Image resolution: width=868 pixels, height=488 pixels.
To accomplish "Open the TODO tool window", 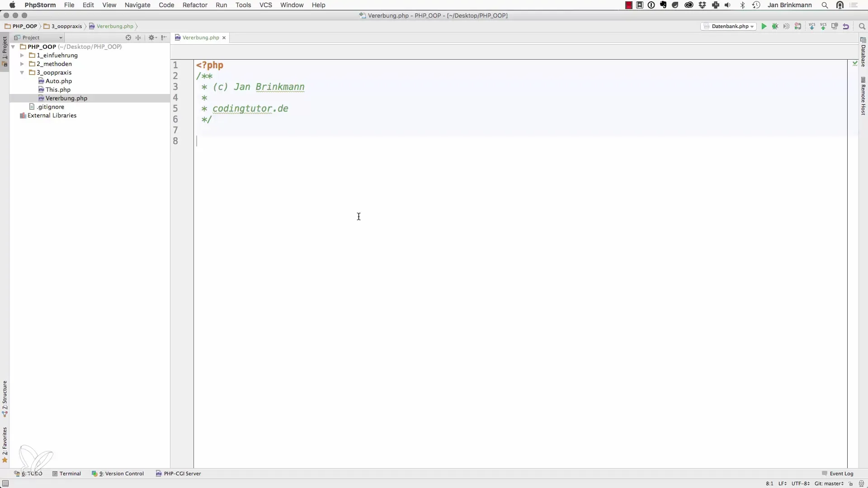I will (28, 474).
